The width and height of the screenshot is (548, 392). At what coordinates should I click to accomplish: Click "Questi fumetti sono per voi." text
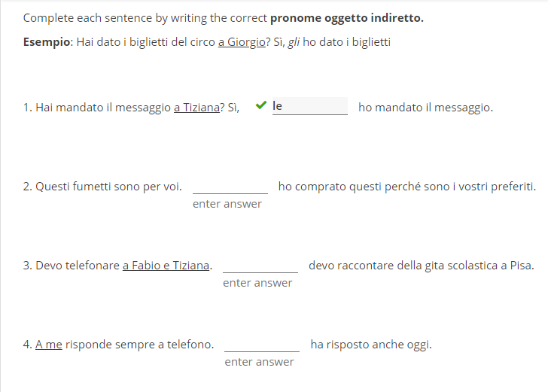click(102, 187)
